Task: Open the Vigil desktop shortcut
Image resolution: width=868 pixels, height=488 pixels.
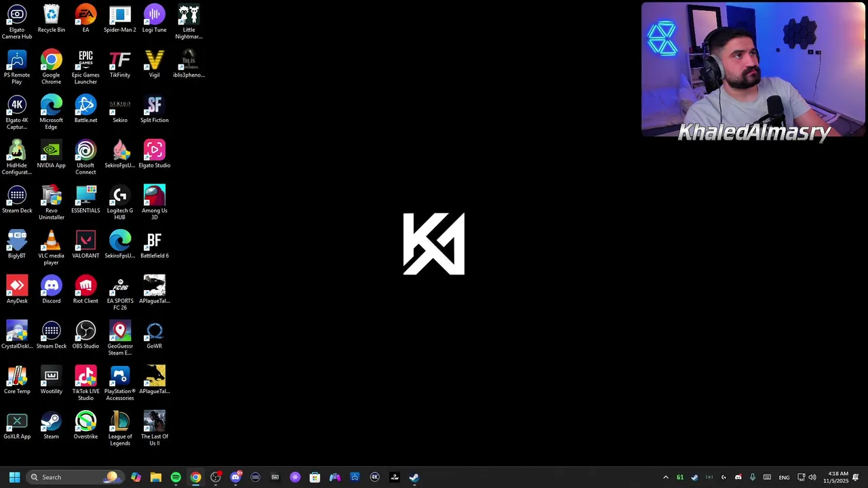Action: point(155,64)
